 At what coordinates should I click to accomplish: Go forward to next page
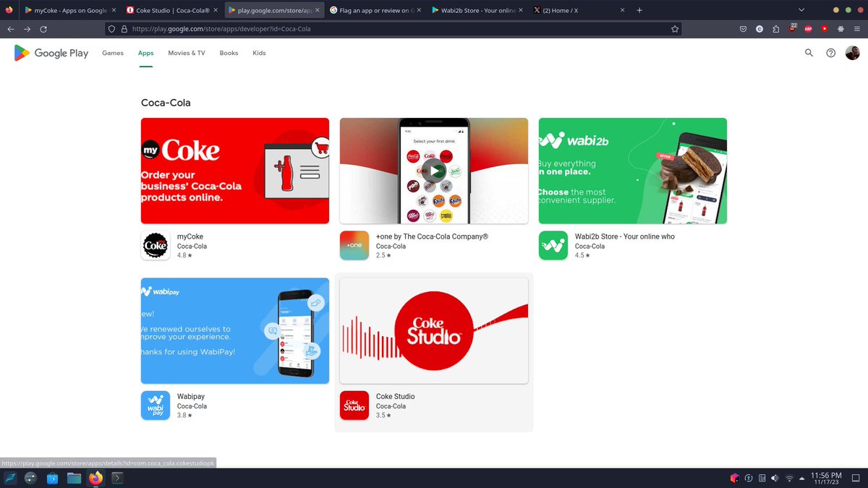pyautogui.click(x=27, y=29)
